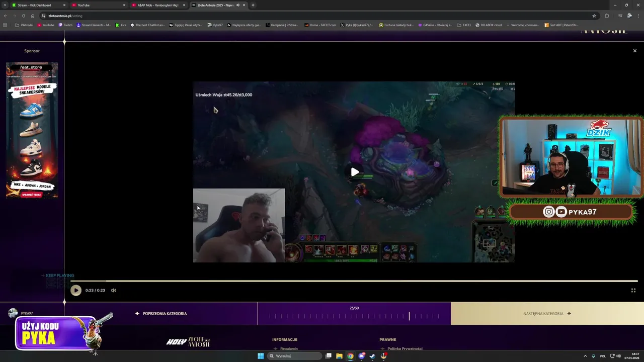Open the Polityka Prywatności link
The height and width of the screenshot is (362, 644).
pyautogui.click(x=405, y=348)
